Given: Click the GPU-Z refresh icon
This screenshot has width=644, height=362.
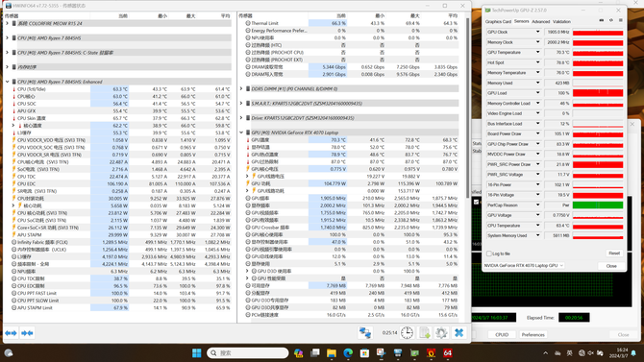Looking at the screenshot, I should pos(611,20).
